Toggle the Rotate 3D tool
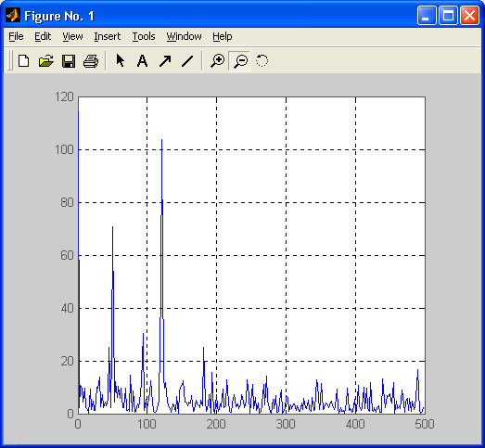 click(262, 60)
